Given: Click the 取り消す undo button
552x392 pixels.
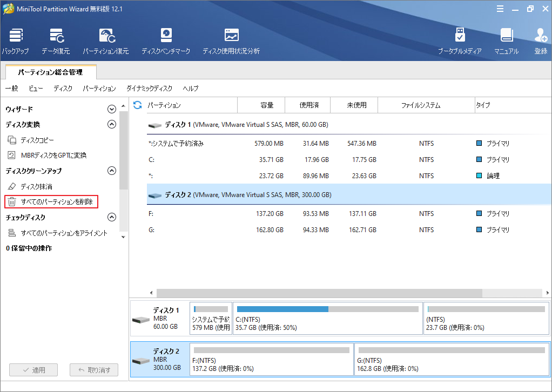Looking at the screenshot, I should point(94,370).
